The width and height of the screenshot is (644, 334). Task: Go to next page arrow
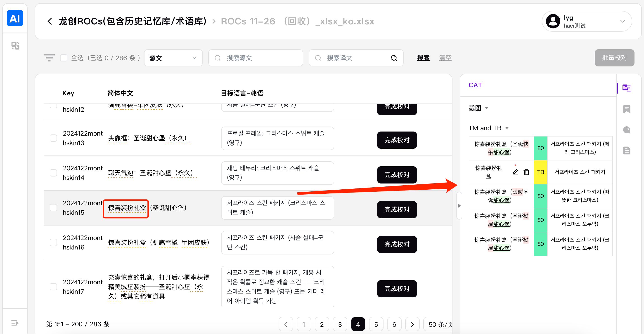click(x=412, y=324)
